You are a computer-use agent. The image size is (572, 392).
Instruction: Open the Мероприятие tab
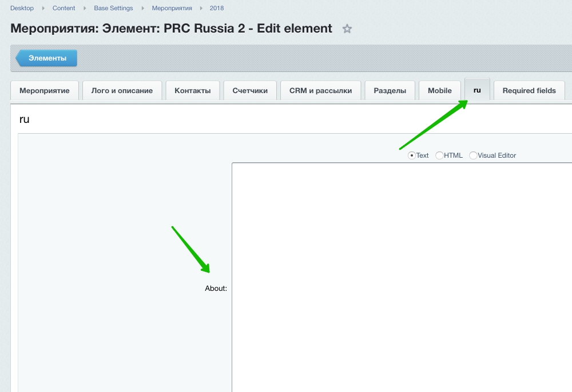pyautogui.click(x=45, y=91)
